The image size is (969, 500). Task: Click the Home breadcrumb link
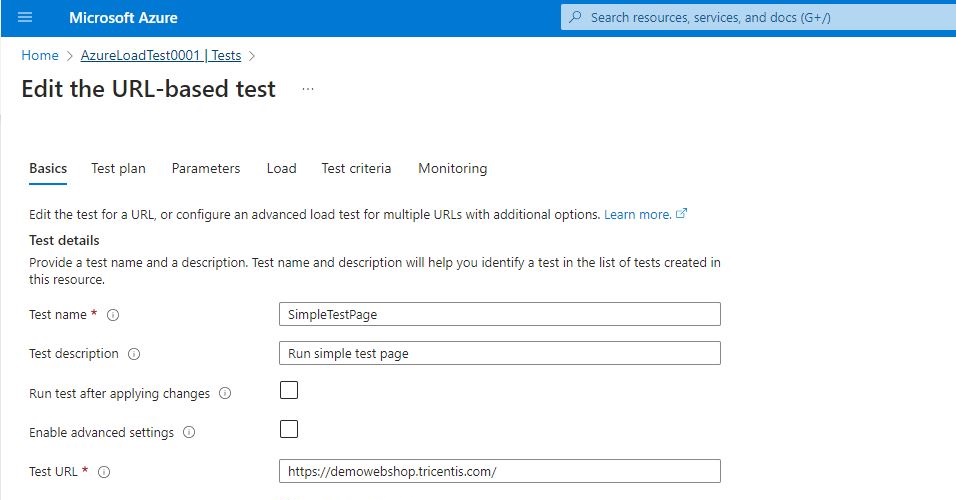[40, 56]
